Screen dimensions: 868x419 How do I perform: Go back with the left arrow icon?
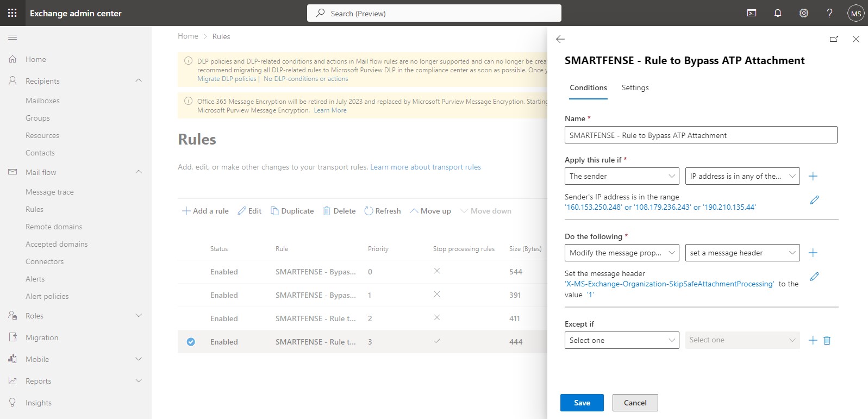(560, 39)
